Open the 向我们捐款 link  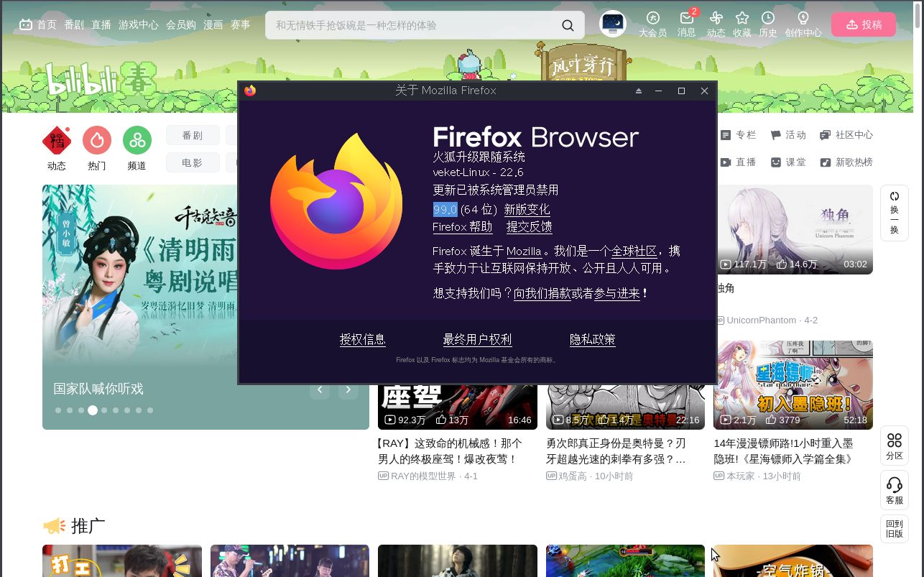tap(542, 293)
